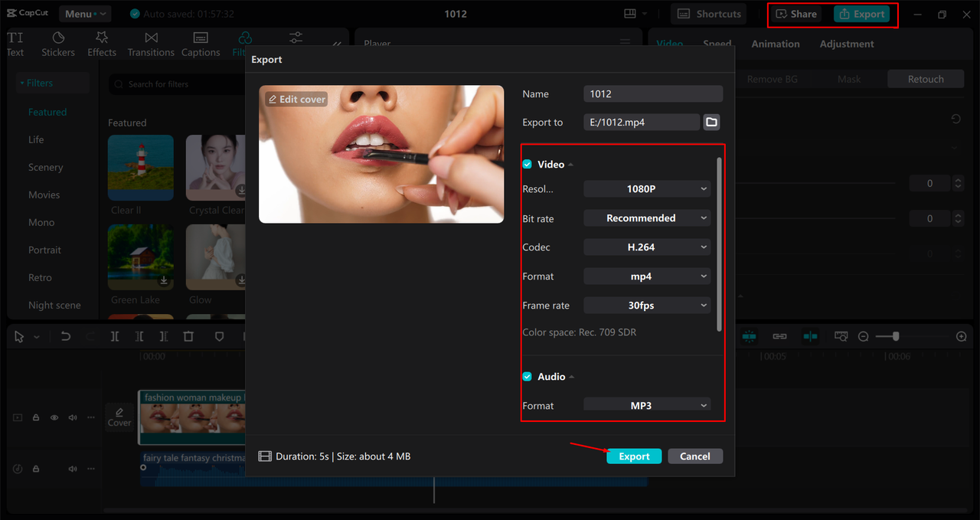Open video track more options menu
This screenshot has width=980, height=520.
(x=91, y=417)
